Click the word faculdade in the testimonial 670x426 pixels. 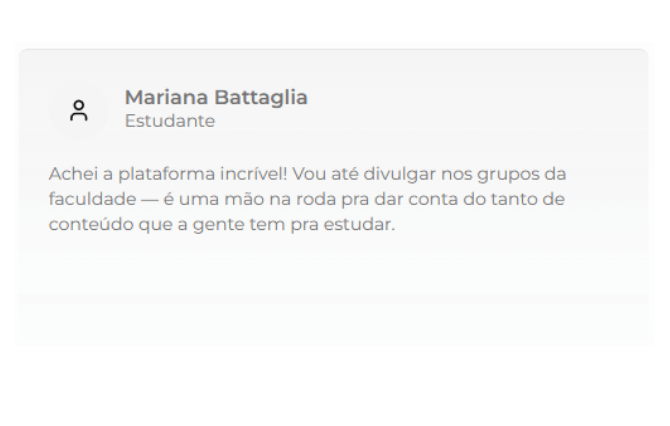(92, 199)
